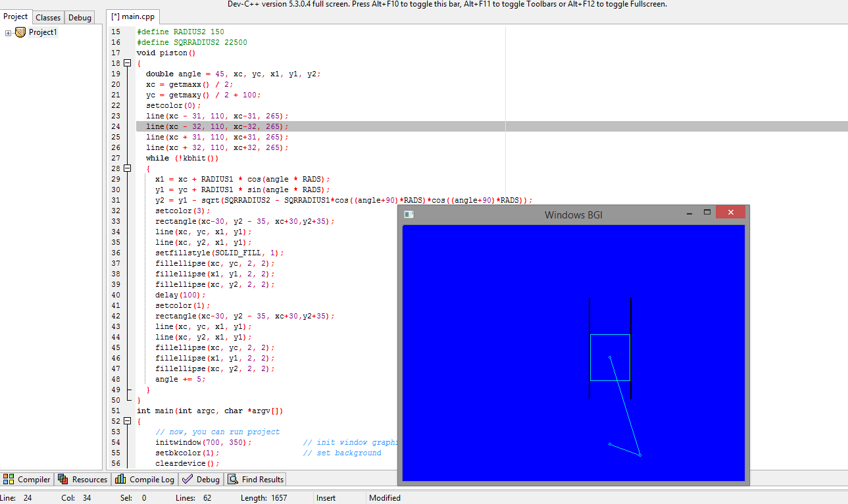
Task: Close the Windows BGI window
Action: pos(730,212)
